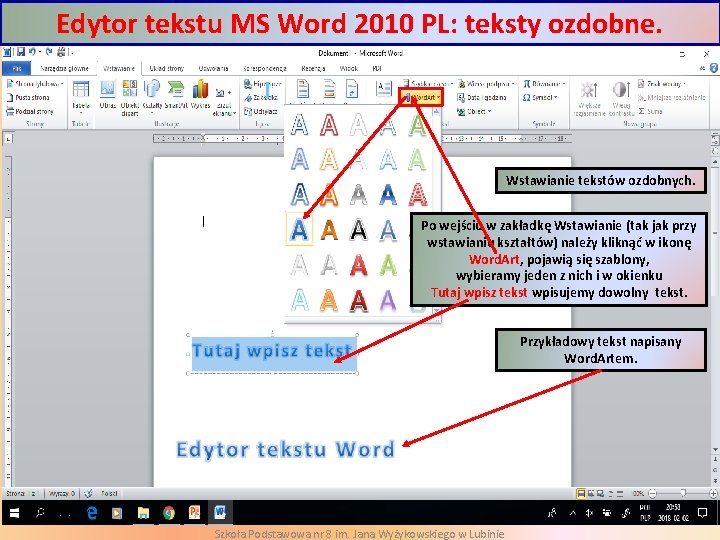The height and width of the screenshot is (540, 720).
Task: Click the Save icon in quick access toolbar
Action: click(x=21, y=52)
